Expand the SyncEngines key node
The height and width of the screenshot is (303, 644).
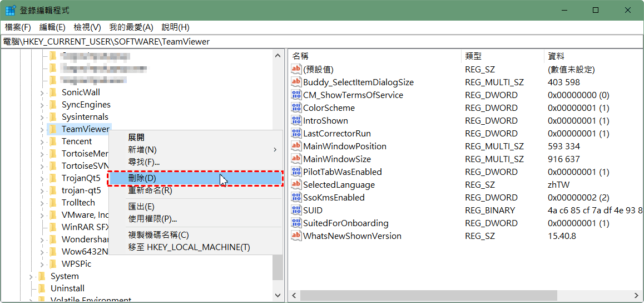(x=42, y=105)
